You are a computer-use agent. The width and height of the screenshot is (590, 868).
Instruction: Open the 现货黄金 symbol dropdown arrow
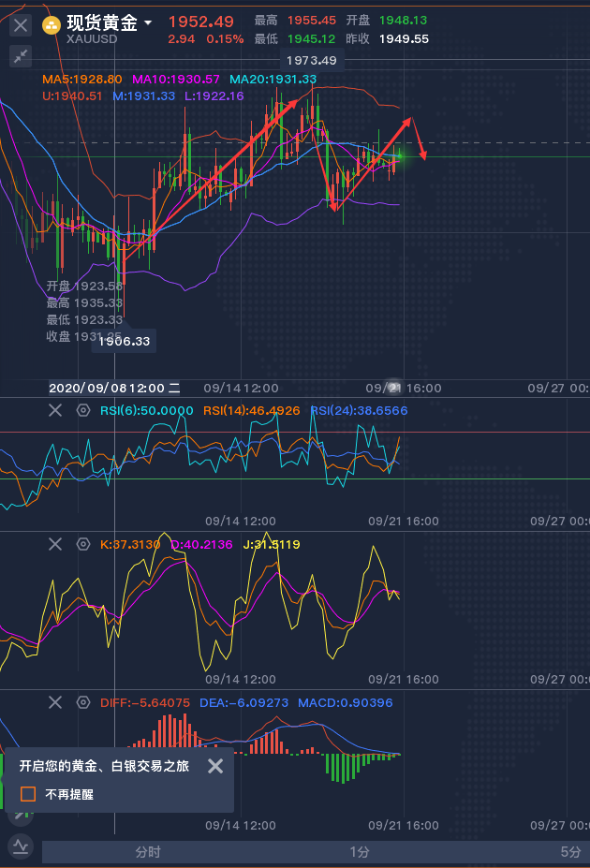pos(148,22)
